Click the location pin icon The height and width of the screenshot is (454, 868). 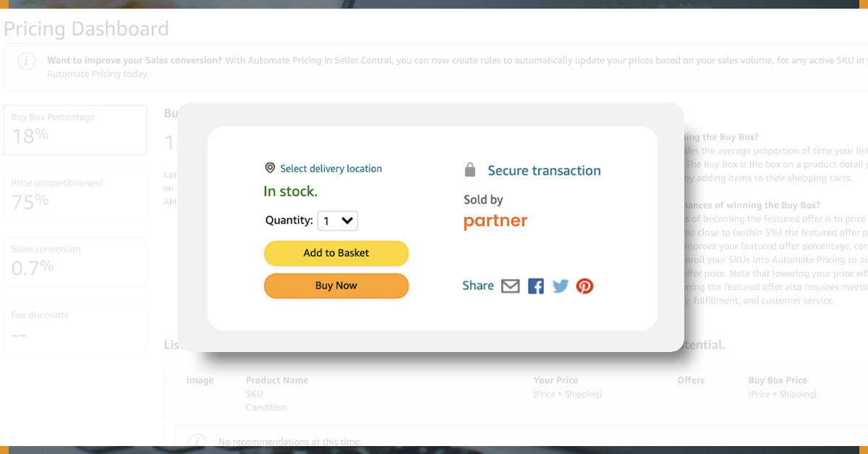tap(270, 168)
